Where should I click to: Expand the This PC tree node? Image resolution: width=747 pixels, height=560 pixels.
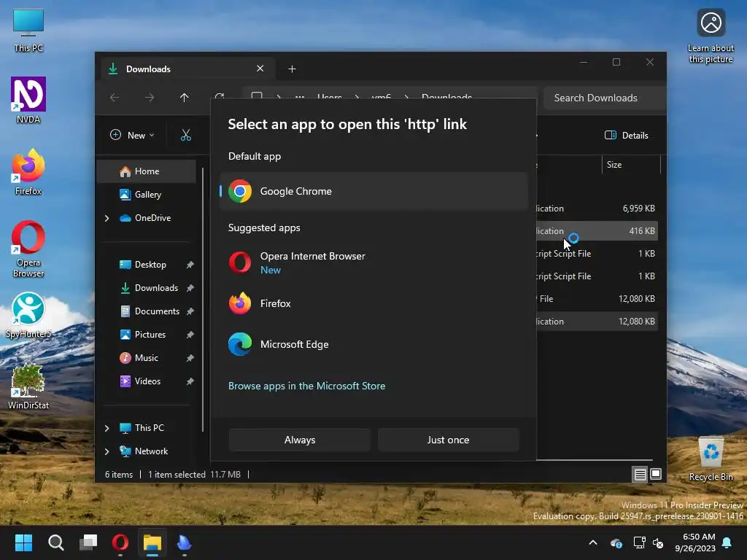(107, 428)
